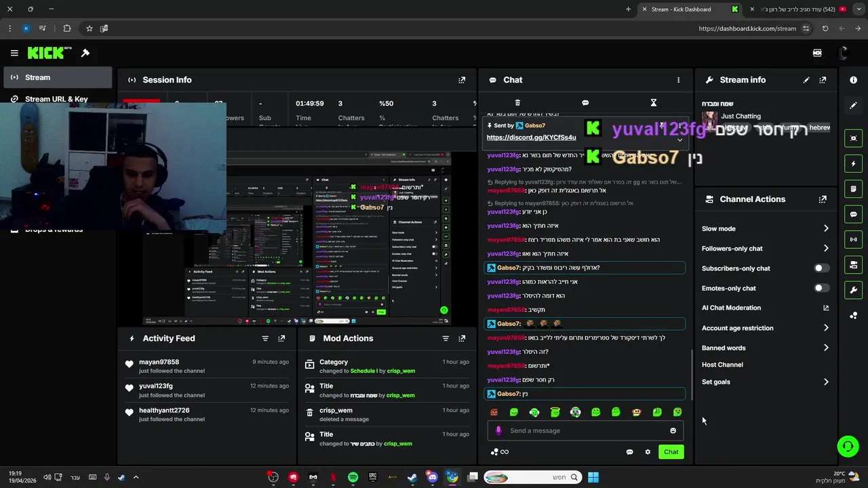The width and height of the screenshot is (868, 488).
Task: Open a new browser tab
Action: click(628, 9)
